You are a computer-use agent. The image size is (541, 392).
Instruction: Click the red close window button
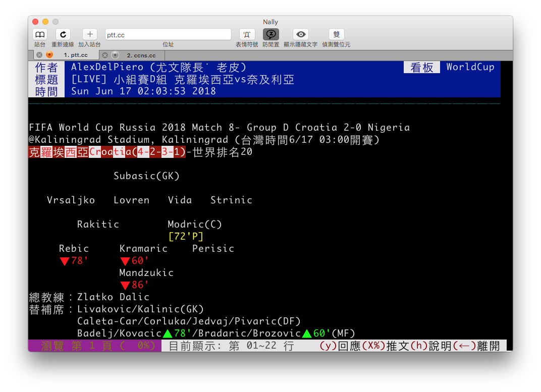pos(35,22)
